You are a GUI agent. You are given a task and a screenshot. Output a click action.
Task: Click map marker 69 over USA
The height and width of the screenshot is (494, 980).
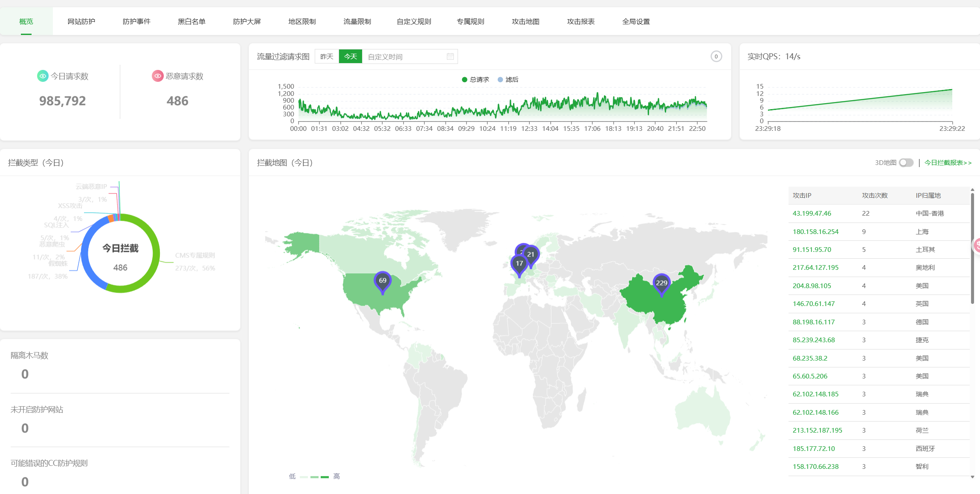[383, 282]
